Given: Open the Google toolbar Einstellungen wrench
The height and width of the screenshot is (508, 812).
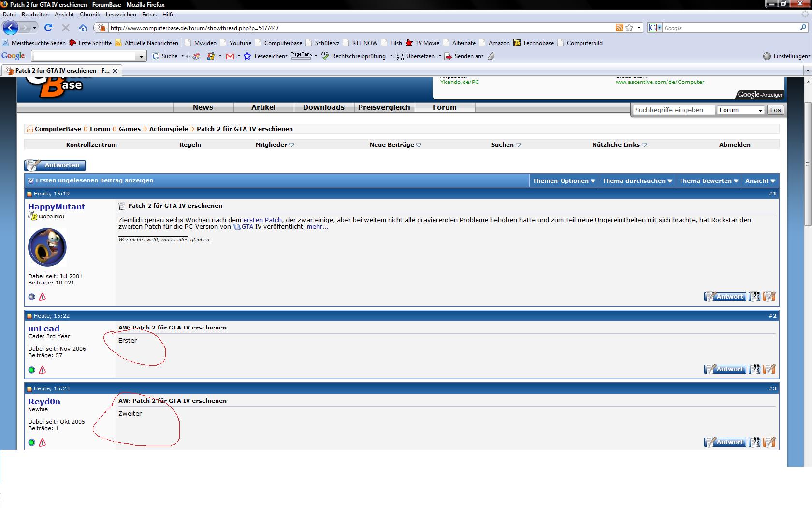Looking at the screenshot, I should pyautogui.click(x=786, y=56).
